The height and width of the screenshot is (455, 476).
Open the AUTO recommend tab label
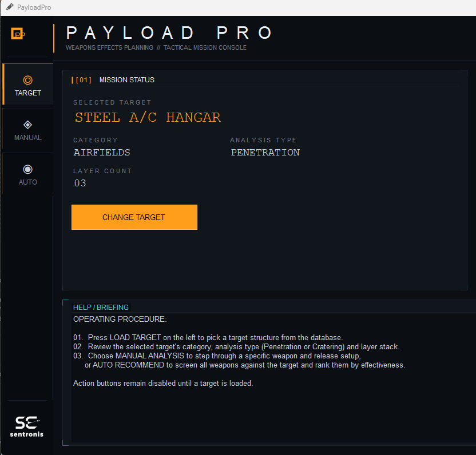coord(28,182)
